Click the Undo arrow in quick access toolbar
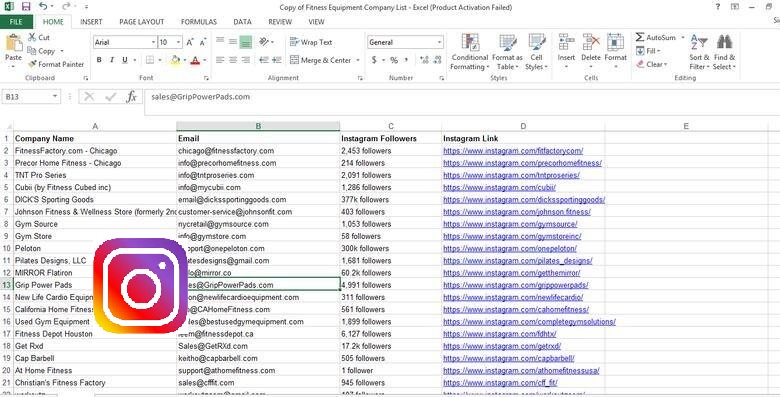This screenshot has width=780, height=397. click(43, 6)
